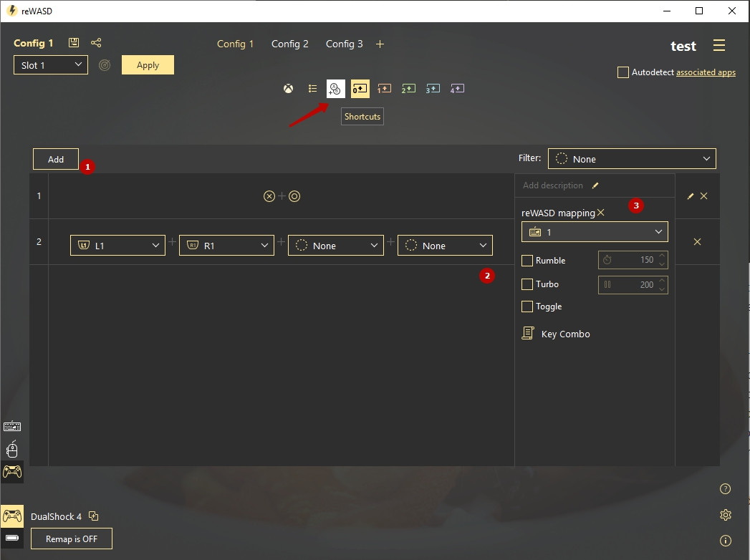Select the DualShock 4 controller icon
This screenshot has height=560, width=750.
coord(12,516)
